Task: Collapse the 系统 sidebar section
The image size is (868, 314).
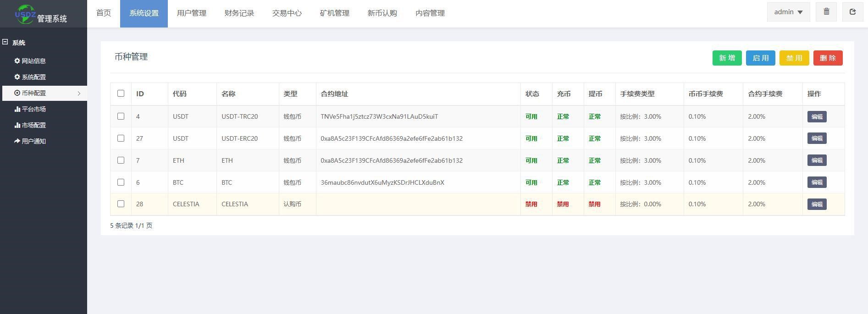Action: point(6,42)
